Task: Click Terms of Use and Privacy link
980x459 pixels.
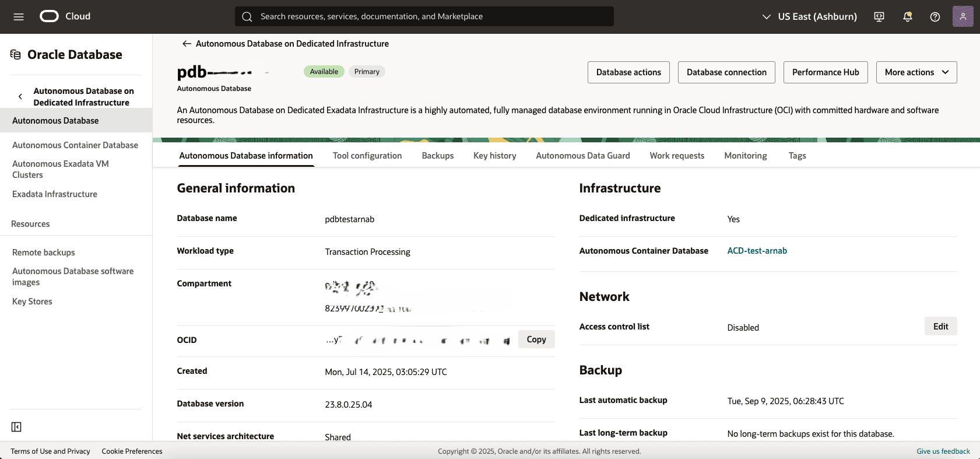Action: click(51, 451)
